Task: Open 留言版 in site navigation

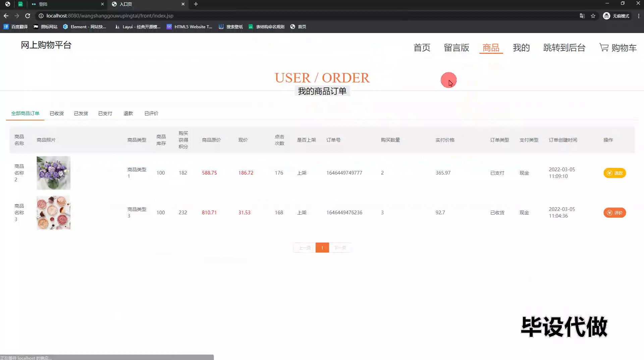Action: 457,48
